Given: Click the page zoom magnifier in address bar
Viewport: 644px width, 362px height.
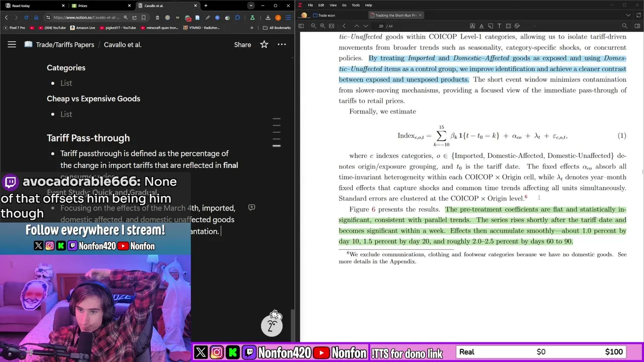Looking at the screenshot, I should [125, 18].
